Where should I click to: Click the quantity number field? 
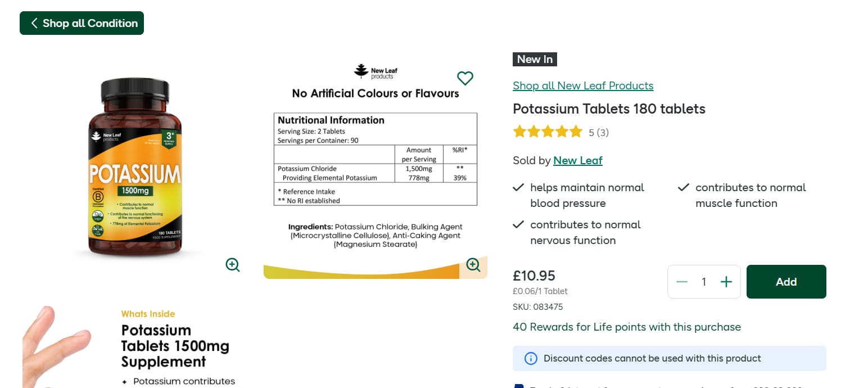(704, 282)
